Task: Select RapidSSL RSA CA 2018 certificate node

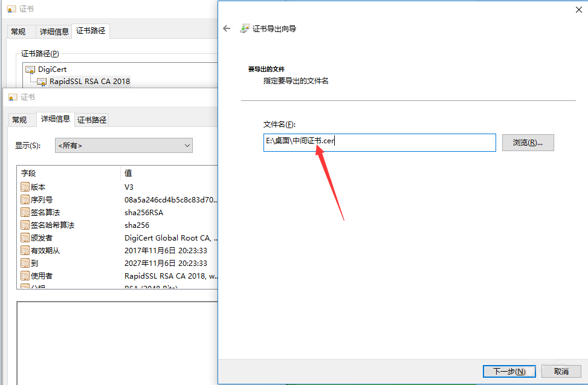Action: point(89,81)
